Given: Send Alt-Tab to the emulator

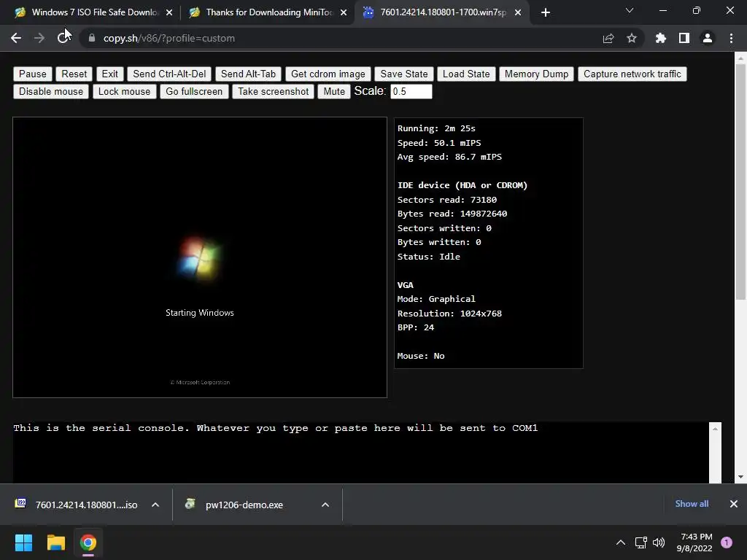Looking at the screenshot, I should click(x=248, y=74).
